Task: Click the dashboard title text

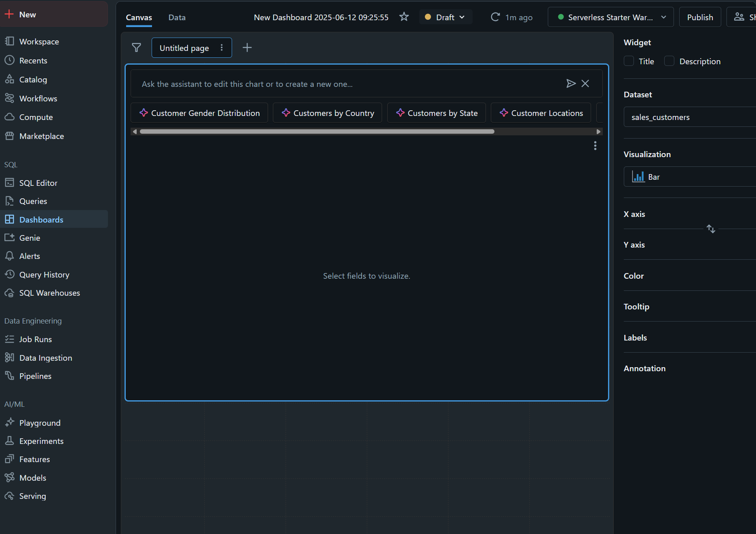Action: (321, 17)
